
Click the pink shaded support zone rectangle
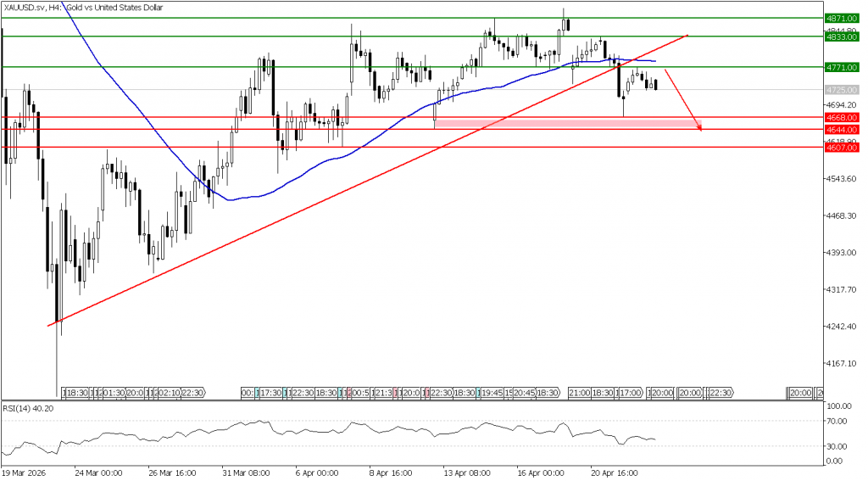click(x=566, y=123)
